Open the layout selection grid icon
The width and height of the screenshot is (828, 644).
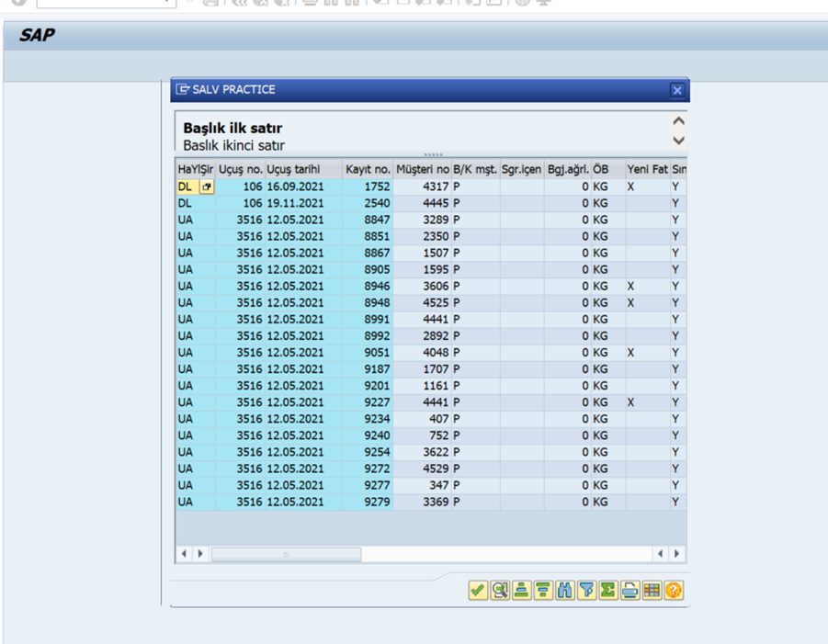coord(652,590)
